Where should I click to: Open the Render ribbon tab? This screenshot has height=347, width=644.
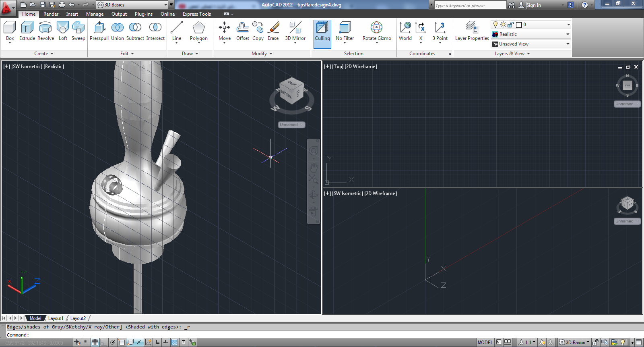point(51,14)
